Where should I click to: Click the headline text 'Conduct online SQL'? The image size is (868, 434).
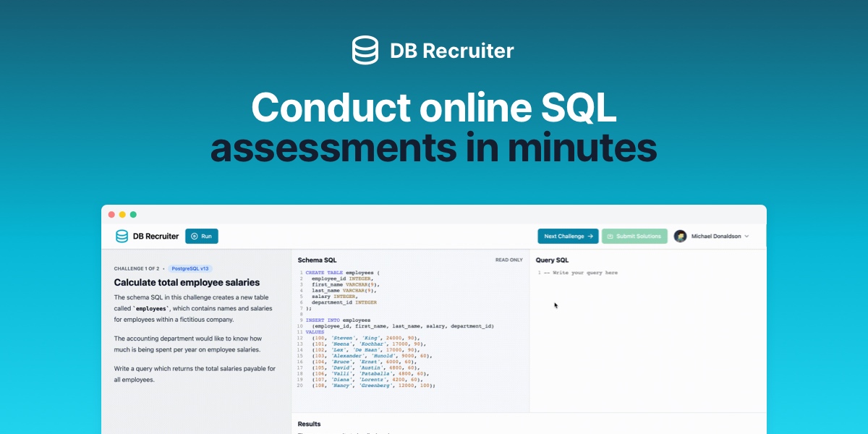click(x=434, y=108)
